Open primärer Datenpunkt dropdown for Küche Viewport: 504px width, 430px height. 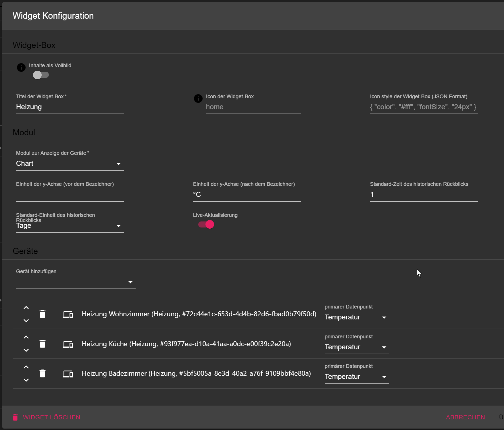(357, 347)
